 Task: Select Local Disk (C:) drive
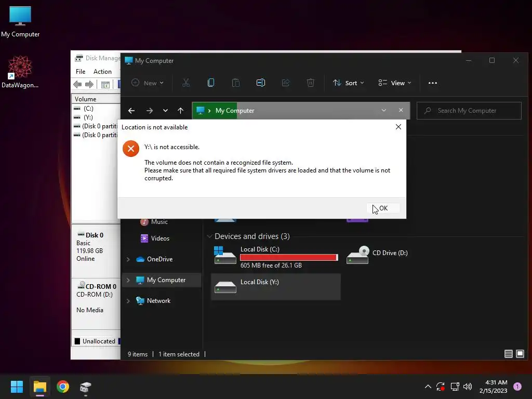click(x=275, y=257)
